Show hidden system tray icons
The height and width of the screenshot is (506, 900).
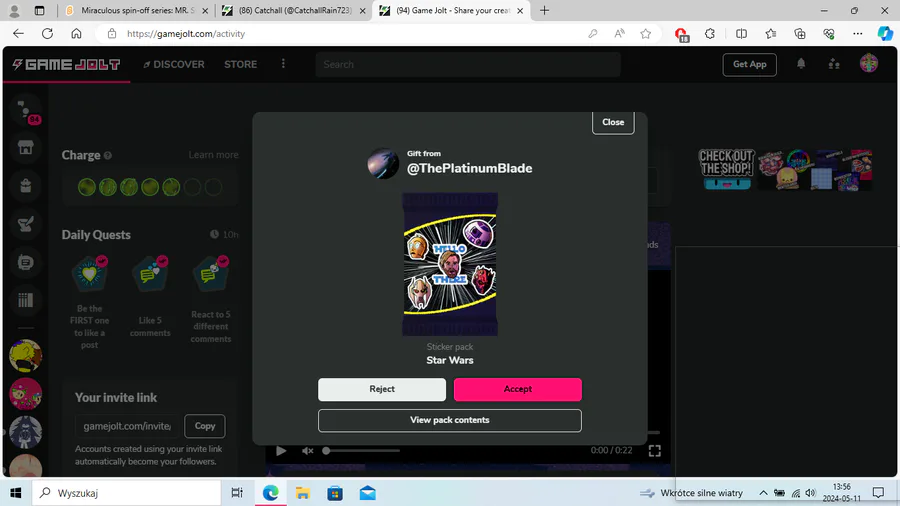click(763, 493)
